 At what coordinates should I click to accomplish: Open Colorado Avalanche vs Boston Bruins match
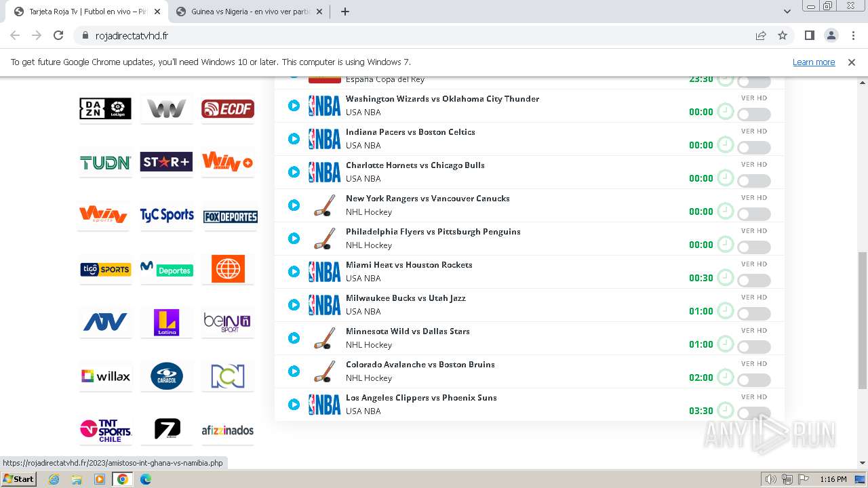click(420, 365)
